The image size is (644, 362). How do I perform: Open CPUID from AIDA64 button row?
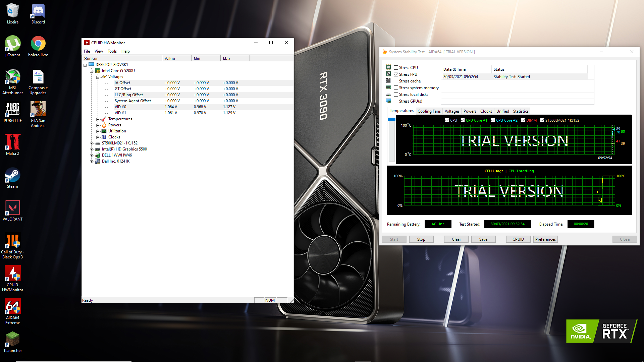pos(518,239)
